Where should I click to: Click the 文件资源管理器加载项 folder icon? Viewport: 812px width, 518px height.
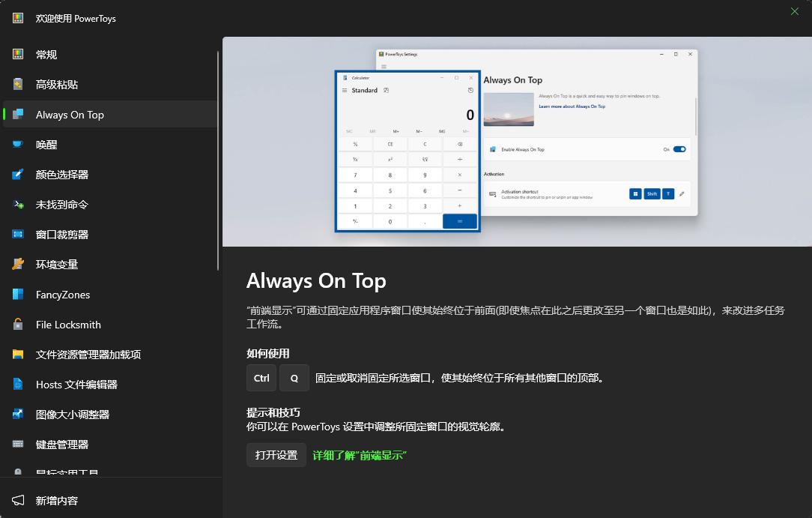18,355
